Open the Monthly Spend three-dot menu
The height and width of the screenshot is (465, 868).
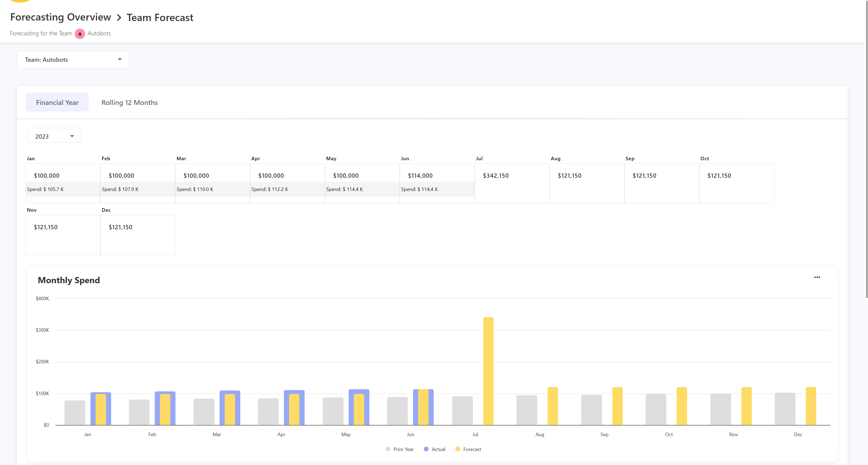(817, 277)
